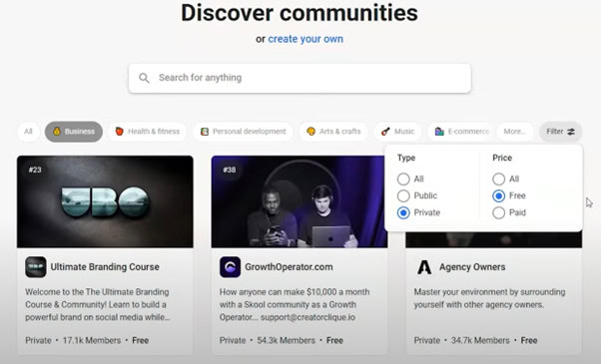Show the All categories chip
This screenshot has height=364, width=601.
pyautogui.click(x=28, y=132)
